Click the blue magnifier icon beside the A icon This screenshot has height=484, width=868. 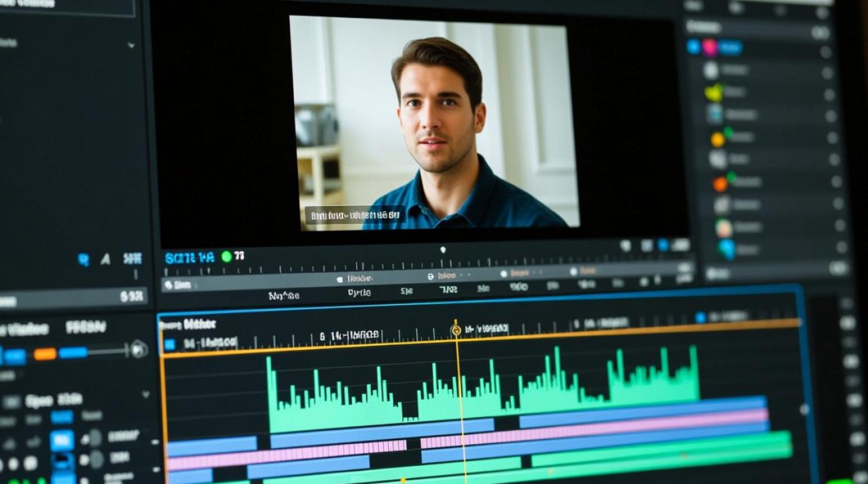(x=83, y=259)
